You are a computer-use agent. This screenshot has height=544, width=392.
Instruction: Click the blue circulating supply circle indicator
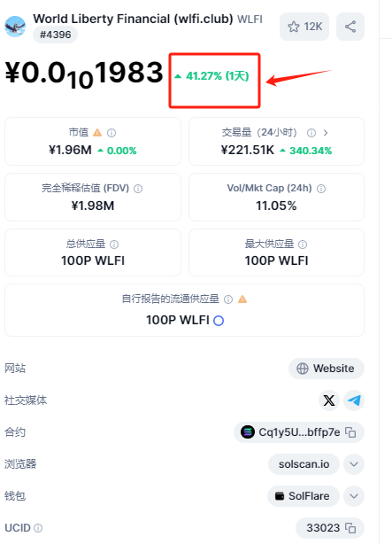pyautogui.click(x=219, y=321)
